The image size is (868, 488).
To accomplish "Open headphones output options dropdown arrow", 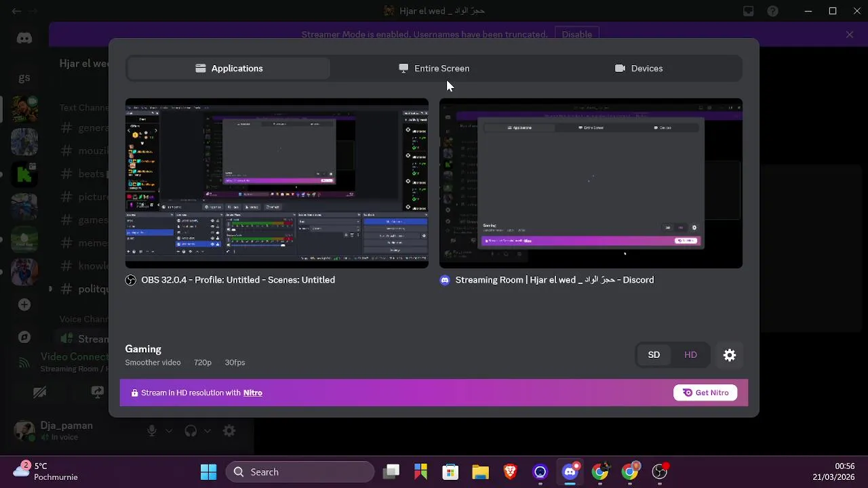I will [x=208, y=430].
